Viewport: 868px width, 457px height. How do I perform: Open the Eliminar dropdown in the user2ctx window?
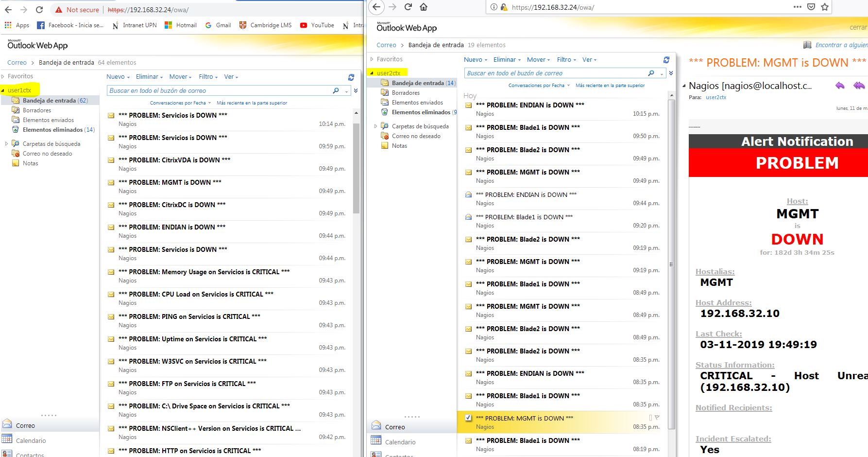tap(507, 60)
